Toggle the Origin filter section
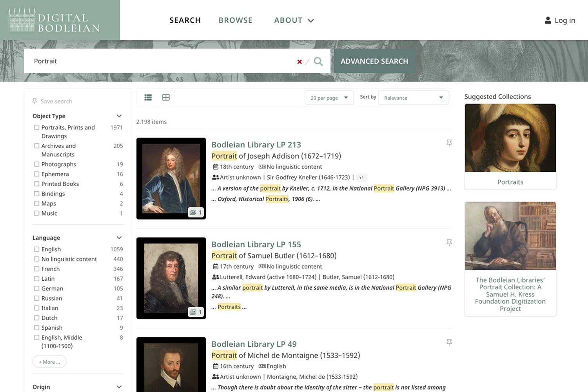Viewport: 588px width, 392px height. pos(119,387)
